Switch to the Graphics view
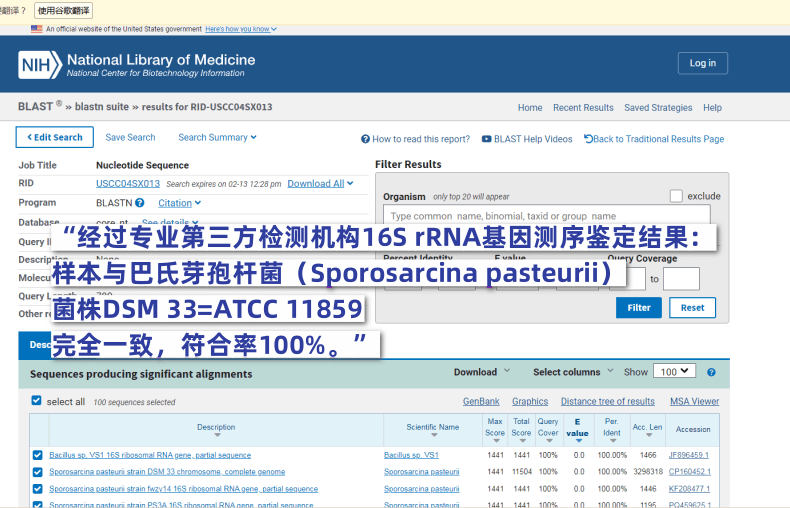 [530, 401]
